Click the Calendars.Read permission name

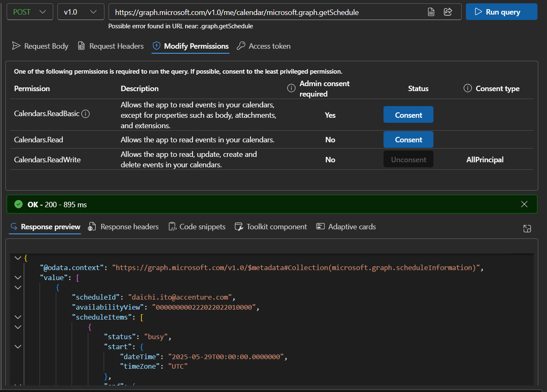click(x=39, y=140)
